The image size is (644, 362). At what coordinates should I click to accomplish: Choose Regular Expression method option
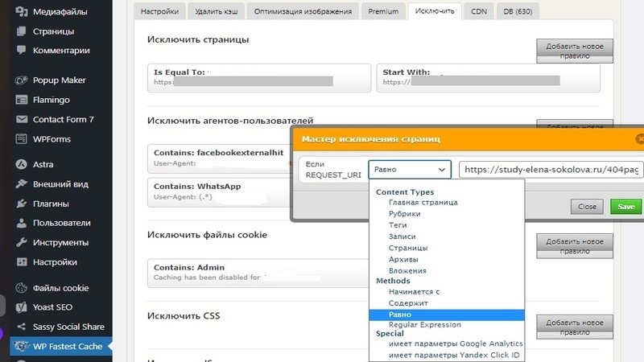point(425,325)
